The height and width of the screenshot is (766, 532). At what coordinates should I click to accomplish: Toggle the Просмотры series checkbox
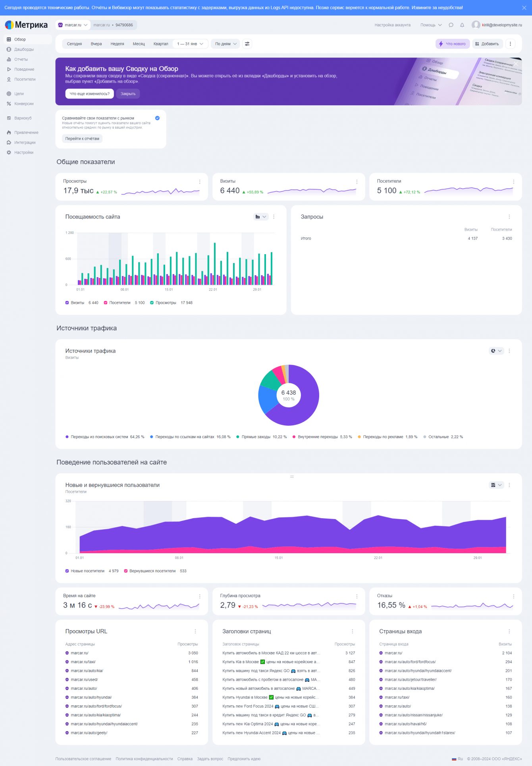[x=152, y=303]
